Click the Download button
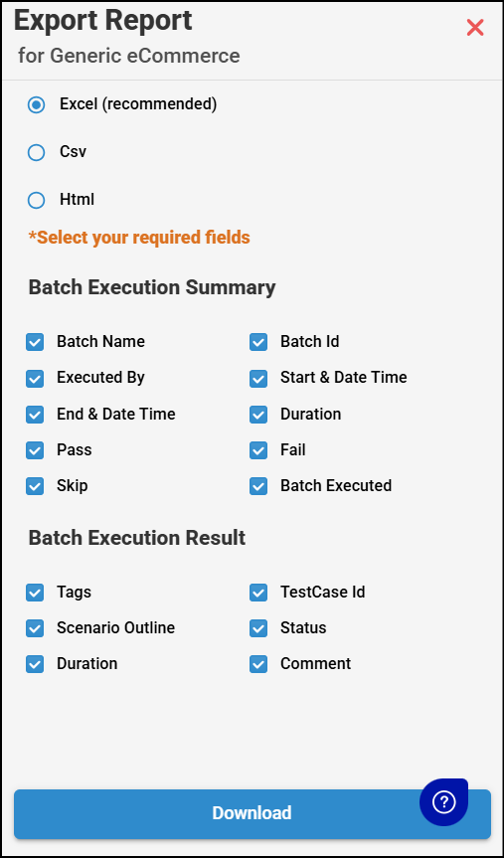Viewport: 504px width, 858px height. click(252, 813)
